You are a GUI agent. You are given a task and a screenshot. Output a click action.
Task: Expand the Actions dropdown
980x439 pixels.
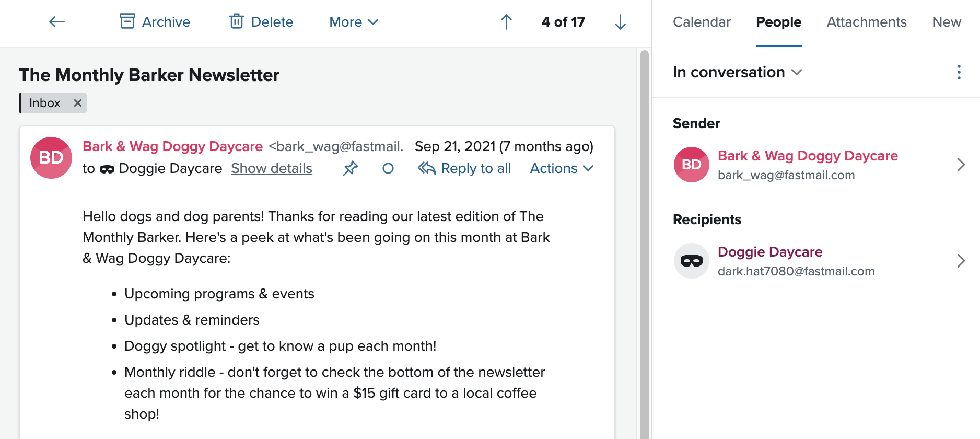click(x=562, y=168)
